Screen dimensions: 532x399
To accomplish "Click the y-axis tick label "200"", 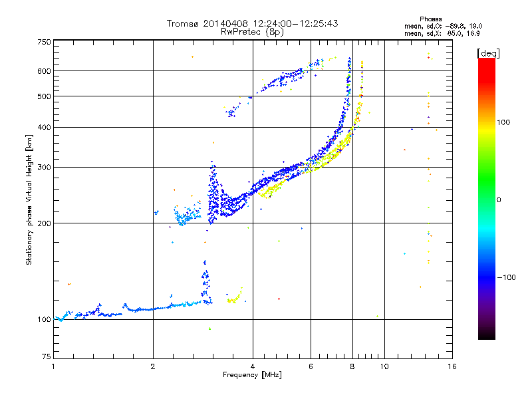I will point(44,223).
